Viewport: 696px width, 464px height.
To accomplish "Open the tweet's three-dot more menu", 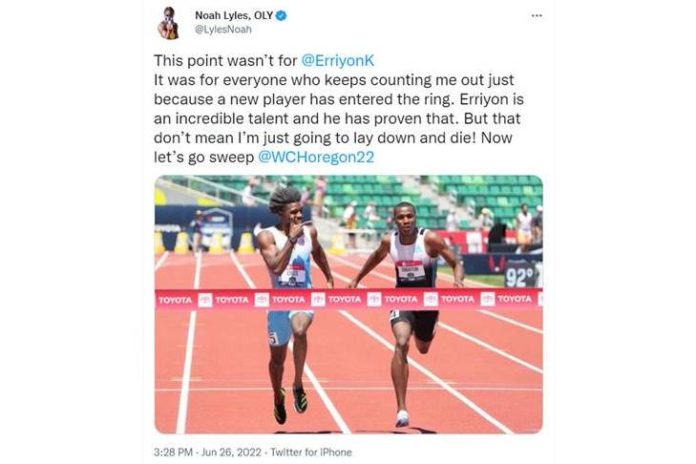I will [x=537, y=16].
